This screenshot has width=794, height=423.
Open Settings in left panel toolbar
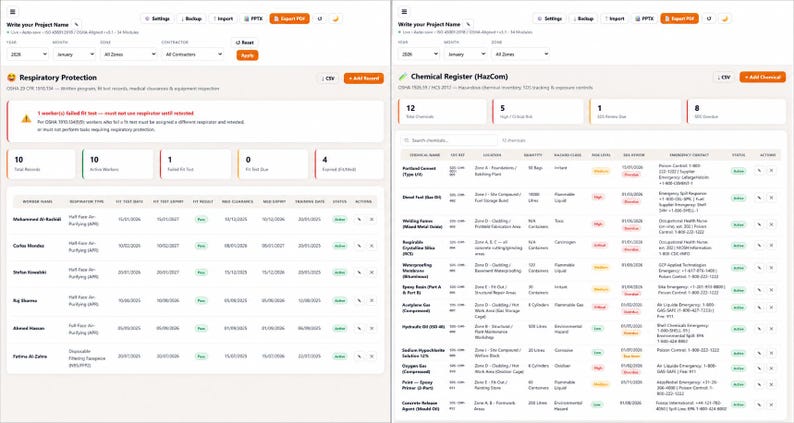point(157,19)
